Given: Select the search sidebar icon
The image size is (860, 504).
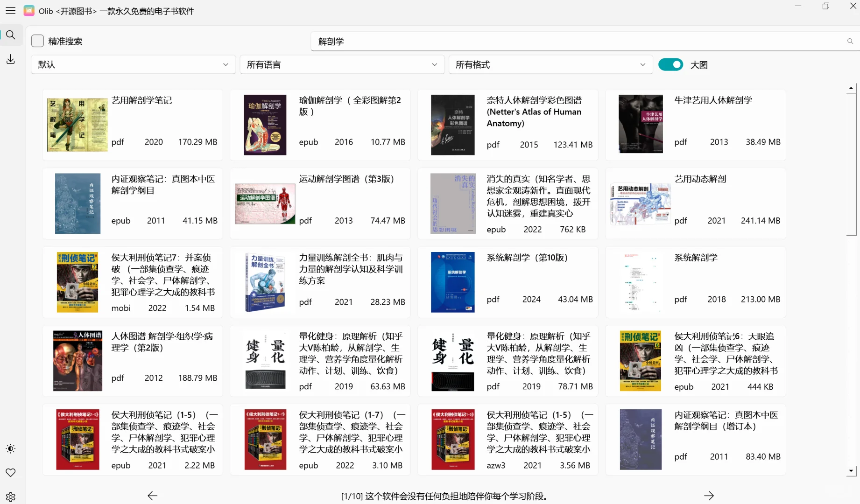Looking at the screenshot, I should (10, 35).
